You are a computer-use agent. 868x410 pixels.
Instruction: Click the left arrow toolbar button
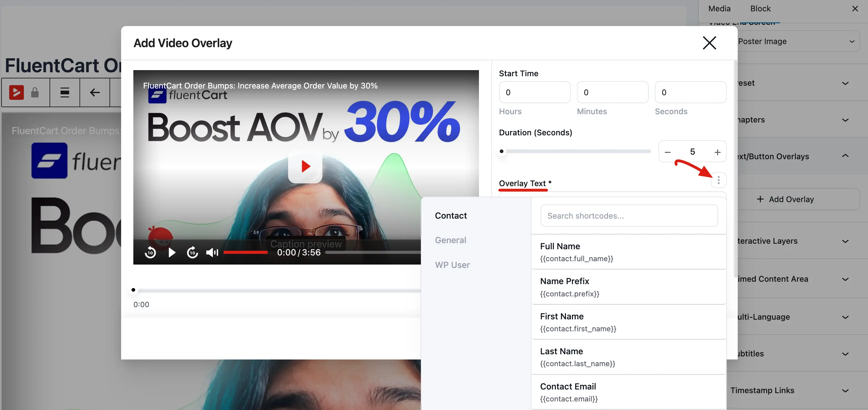point(95,92)
